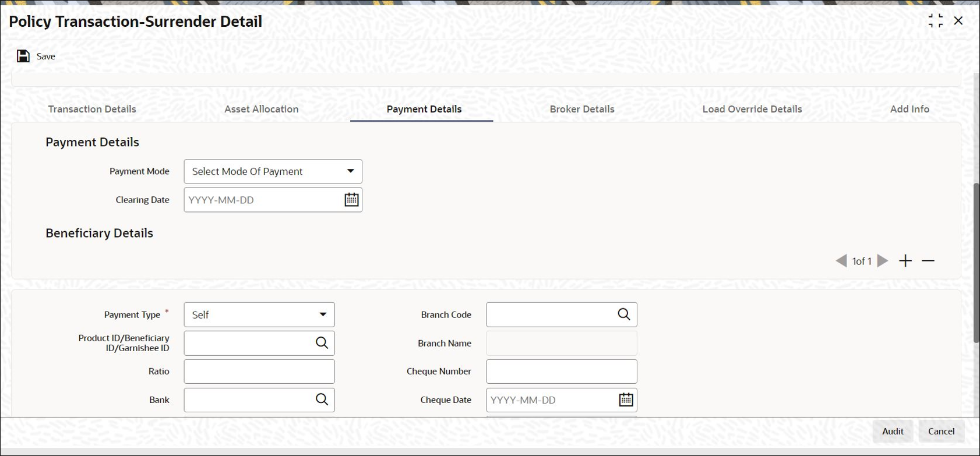Click the "Policy Transaction-Surrender Detail" window title
980x456 pixels.
coord(136,22)
